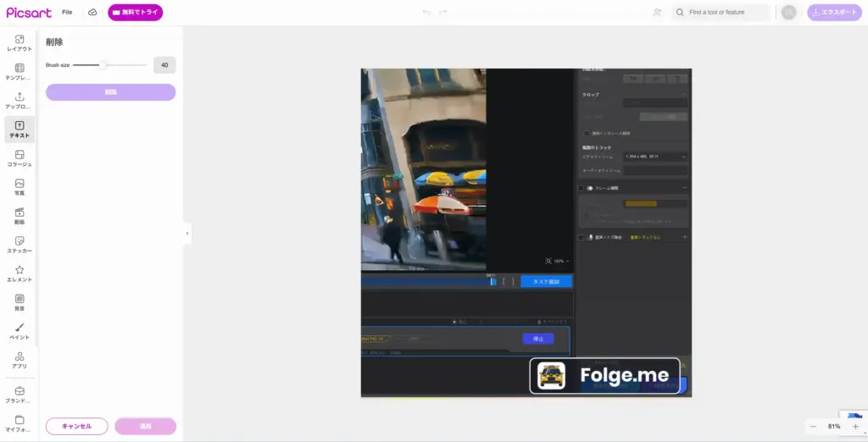Viewport: 868px width, 442px height.
Task: Click the canvas image being edited
Action: (526, 232)
